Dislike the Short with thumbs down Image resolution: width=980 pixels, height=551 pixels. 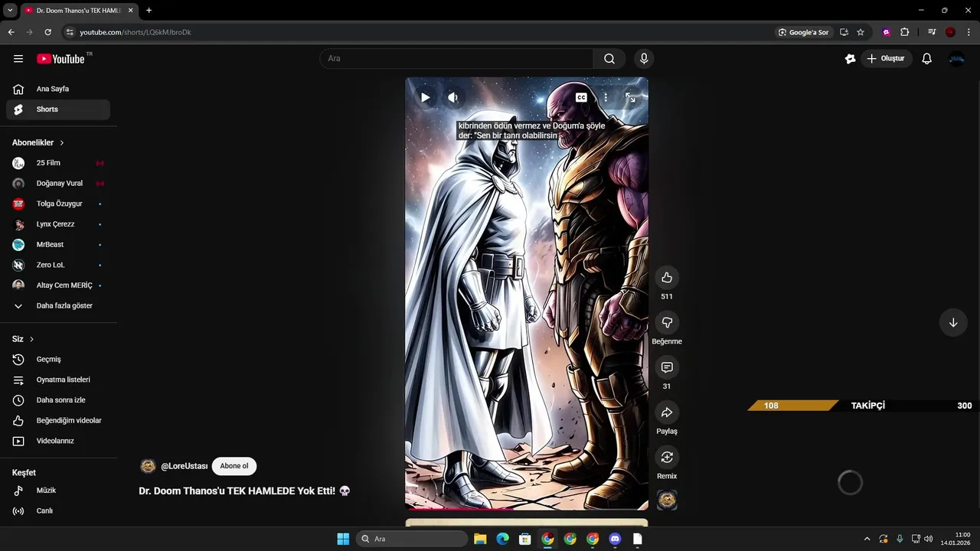point(667,323)
